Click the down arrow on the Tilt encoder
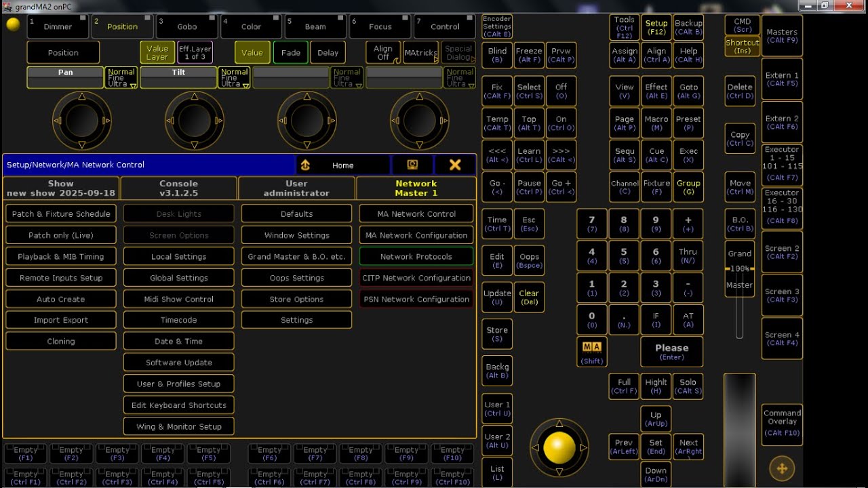Screen dimensions: 868x488 (x=195, y=146)
